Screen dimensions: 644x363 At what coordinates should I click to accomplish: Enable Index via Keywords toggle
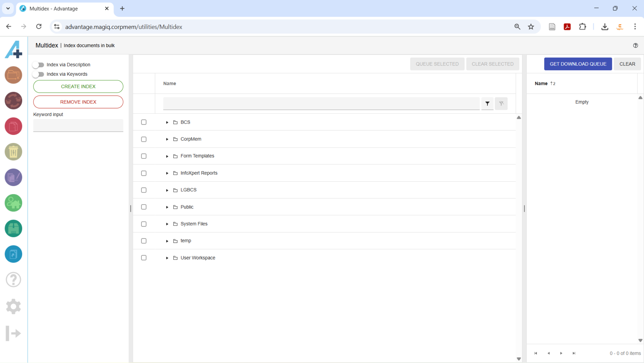click(38, 74)
